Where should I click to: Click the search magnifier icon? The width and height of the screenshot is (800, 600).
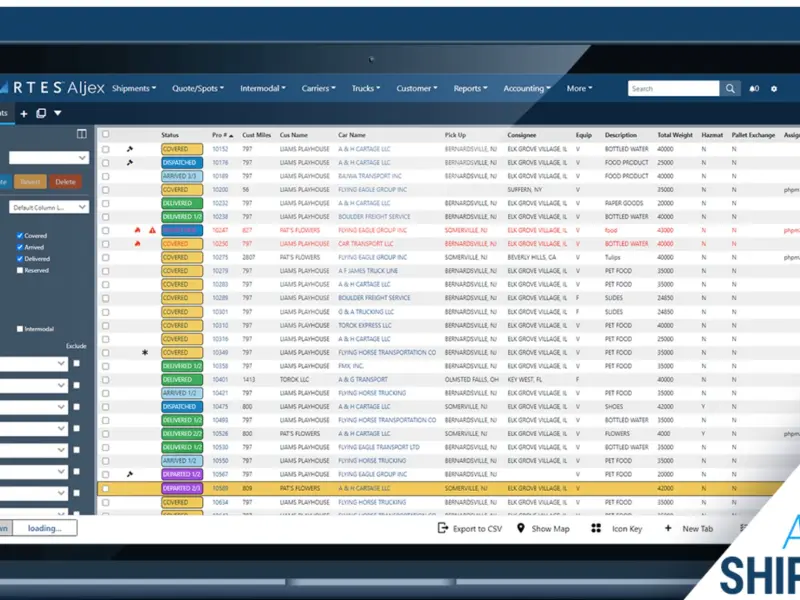730,89
